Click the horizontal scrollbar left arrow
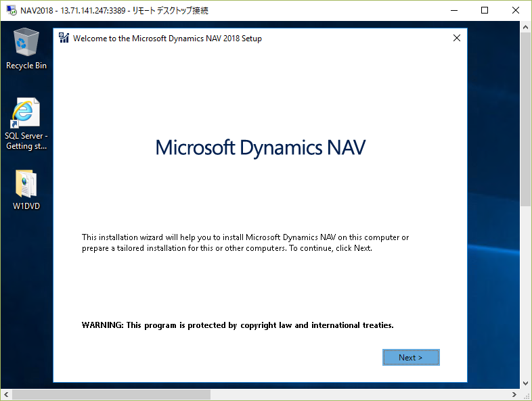 coord(6,394)
